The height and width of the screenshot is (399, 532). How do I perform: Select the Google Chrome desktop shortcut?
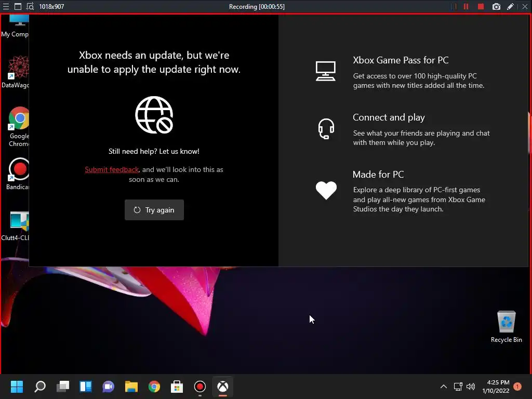tap(19, 127)
